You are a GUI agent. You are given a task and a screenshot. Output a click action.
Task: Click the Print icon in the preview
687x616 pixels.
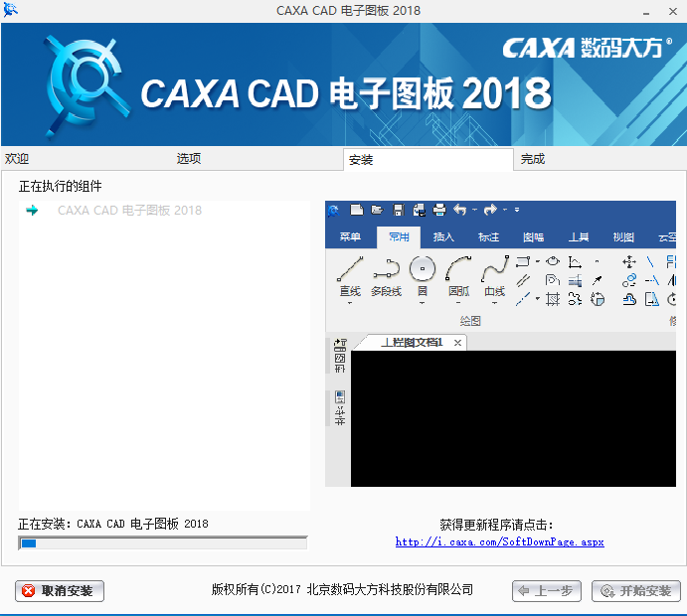point(439,211)
